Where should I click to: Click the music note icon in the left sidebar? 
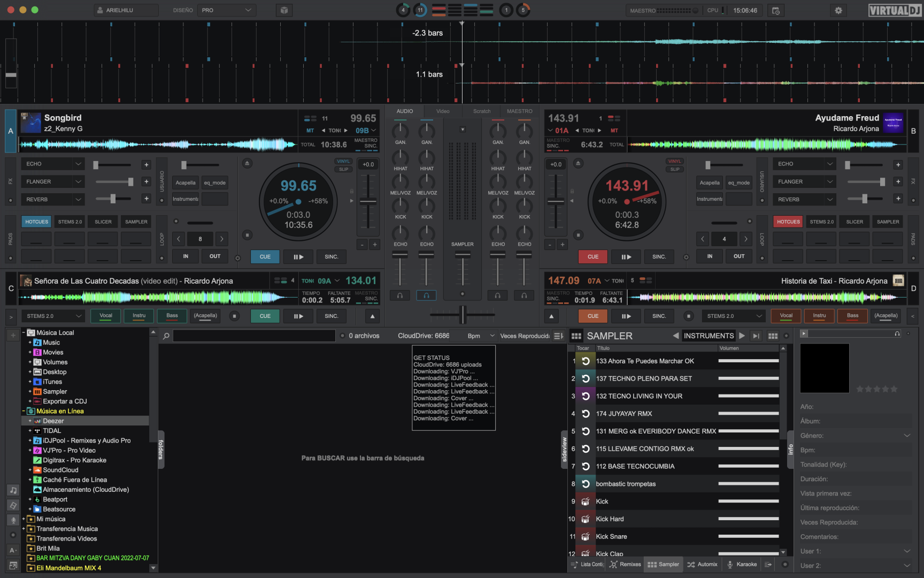click(x=13, y=490)
